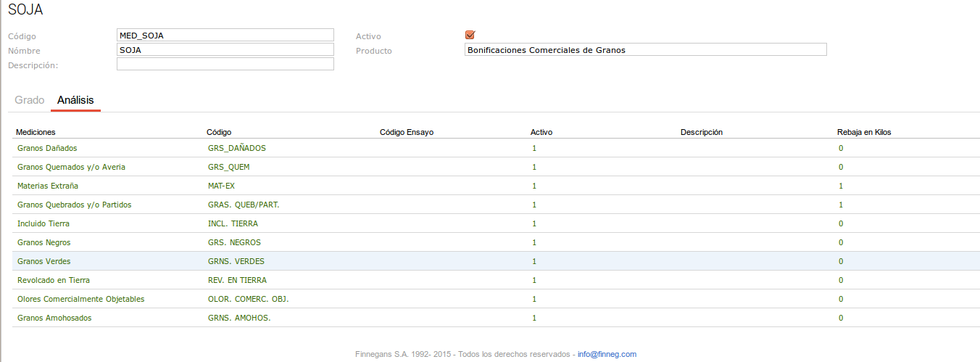Toggle the Activo checkbox
980x362 pixels.
[x=470, y=35]
